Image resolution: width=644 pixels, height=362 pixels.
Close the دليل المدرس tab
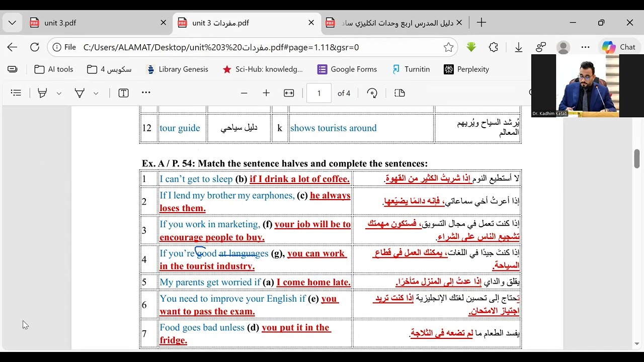point(459,23)
